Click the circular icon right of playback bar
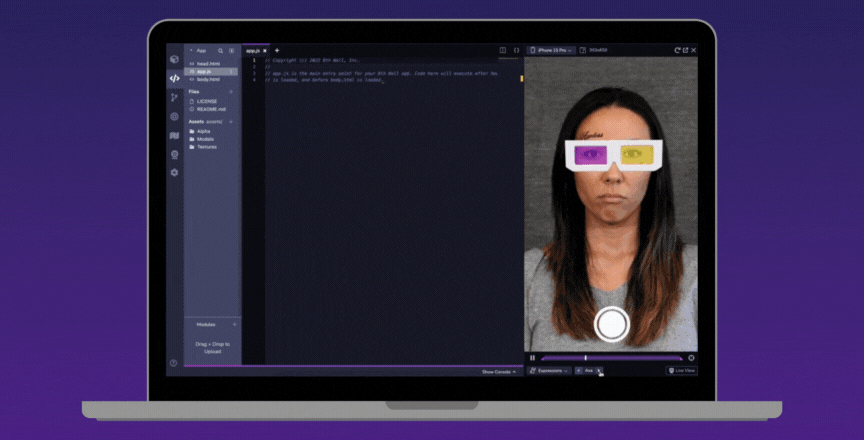Viewport: 864px width, 440px height. [x=691, y=358]
